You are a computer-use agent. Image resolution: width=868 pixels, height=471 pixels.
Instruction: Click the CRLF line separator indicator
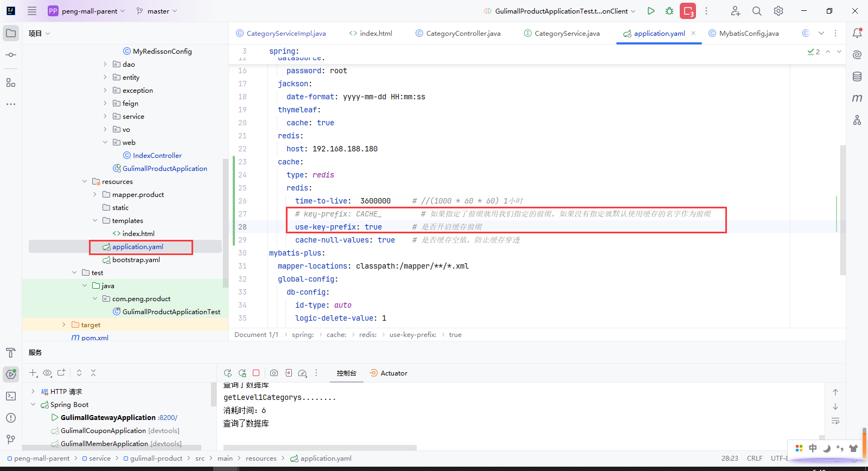pyautogui.click(x=755, y=459)
